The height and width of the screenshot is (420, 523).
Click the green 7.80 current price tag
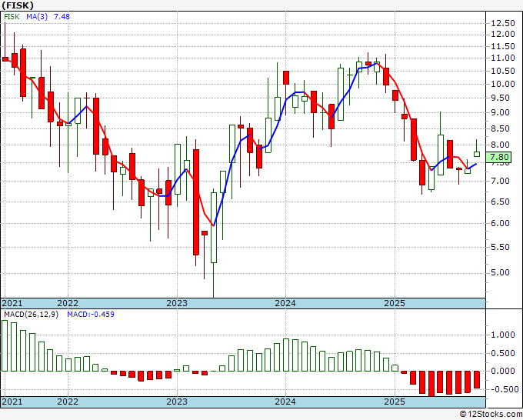point(498,157)
